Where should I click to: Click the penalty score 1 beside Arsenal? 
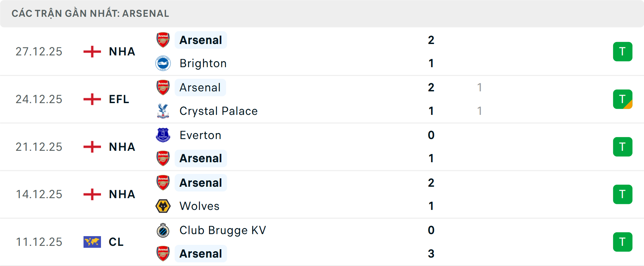(x=480, y=88)
